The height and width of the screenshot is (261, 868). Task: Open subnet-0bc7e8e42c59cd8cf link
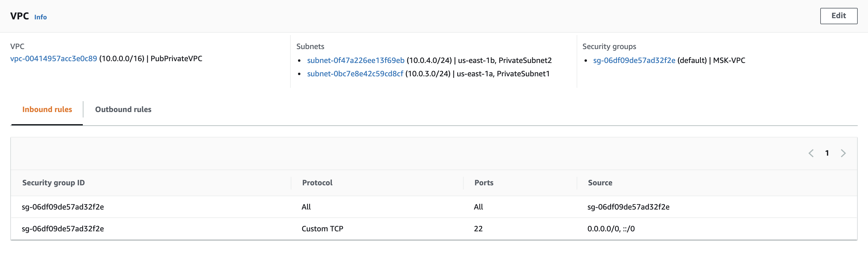[x=355, y=74]
